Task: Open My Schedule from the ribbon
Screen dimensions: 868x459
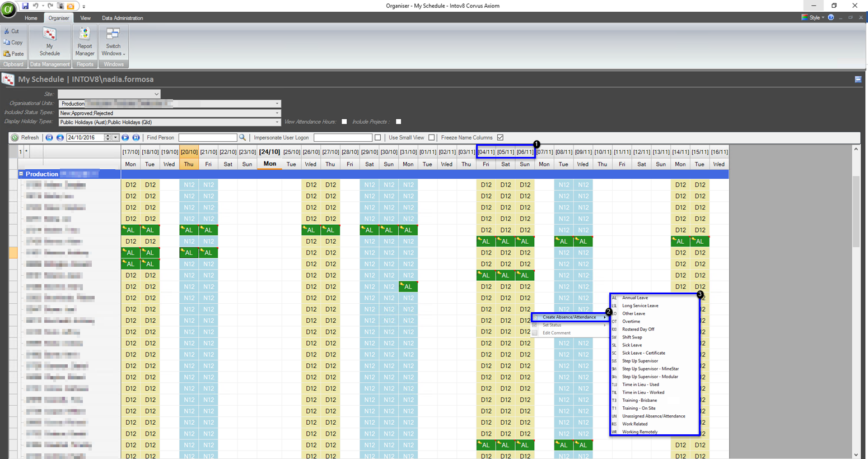Action: pyautogui.click(x=50, y=42)
